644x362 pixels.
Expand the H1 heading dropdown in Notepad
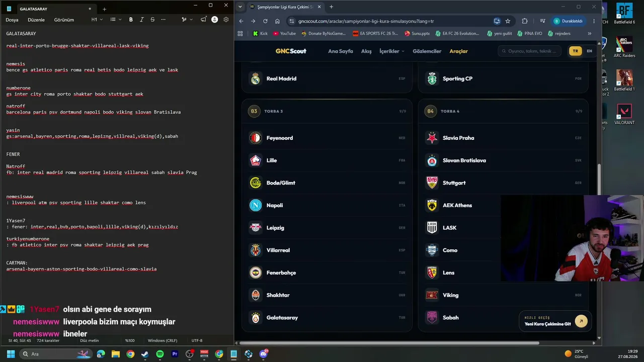pyautogui.click(x=97, y=20)
